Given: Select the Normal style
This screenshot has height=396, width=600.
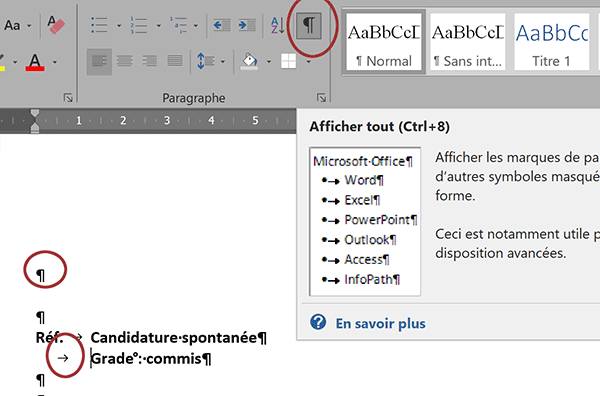Looking at the screenshot, I should pos(384,42).
